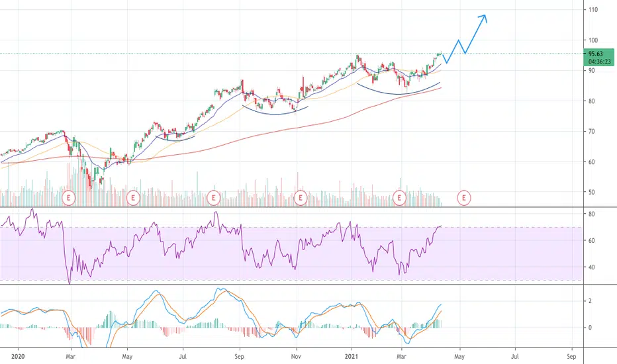Click the 70 label on the price axis

tap(591, 132)
